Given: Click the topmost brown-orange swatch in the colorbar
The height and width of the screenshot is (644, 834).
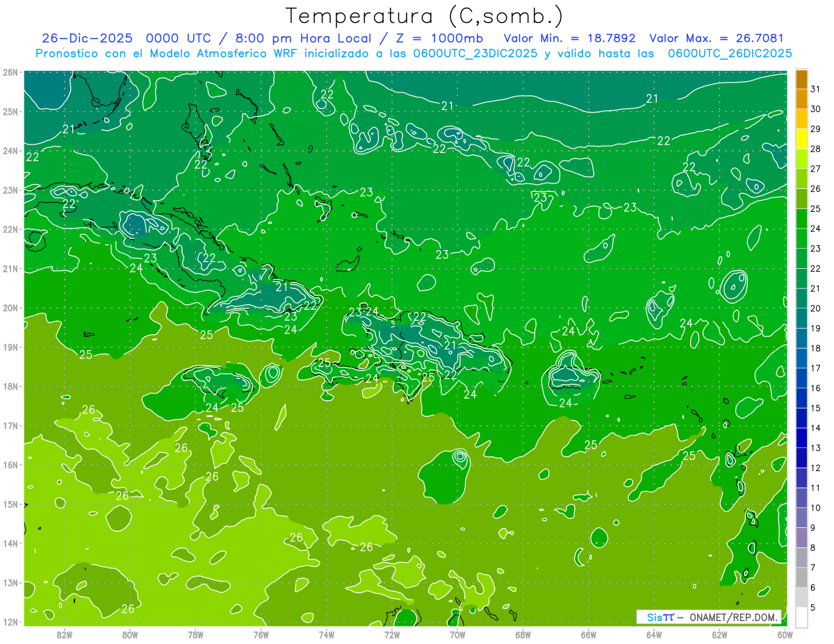Looking at the screenshot, I should click(801, 80).
